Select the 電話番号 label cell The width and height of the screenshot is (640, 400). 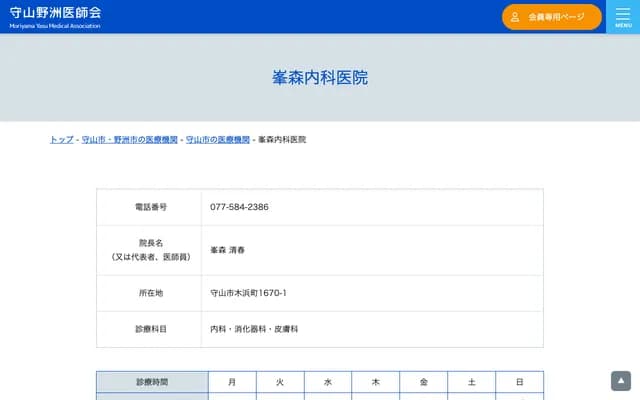[150, 207]
